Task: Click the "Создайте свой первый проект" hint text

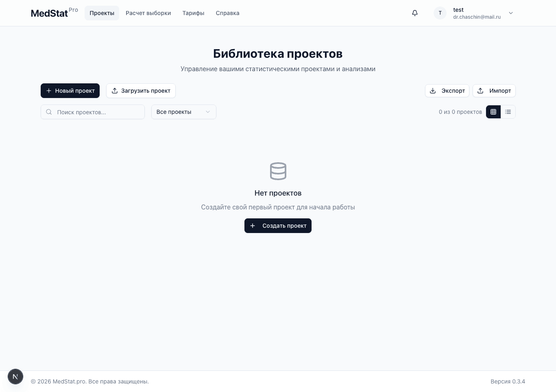Action: (278, 207)
